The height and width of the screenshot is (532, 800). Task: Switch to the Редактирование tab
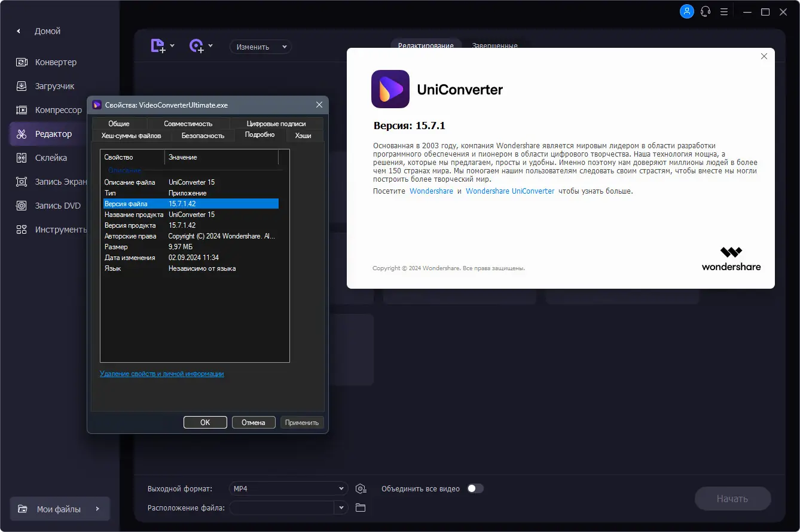(426, 45)
